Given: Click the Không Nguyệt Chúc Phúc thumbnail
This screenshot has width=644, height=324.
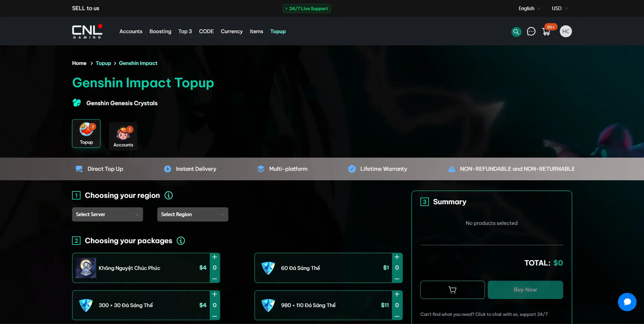Looking at the screenshot, I should tap(86, 268).
